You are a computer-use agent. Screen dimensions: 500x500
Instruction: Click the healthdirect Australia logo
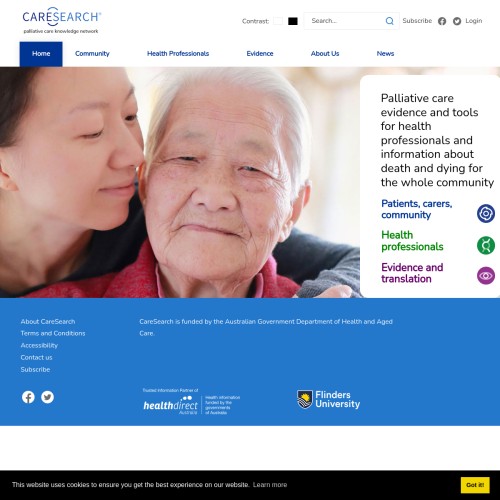191,402
